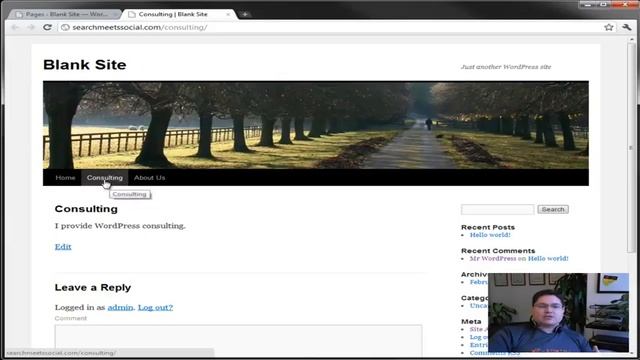The height and width of the screenshot is (360, 640).
Task: Open the admin profile link
Action: pos(120,307)
